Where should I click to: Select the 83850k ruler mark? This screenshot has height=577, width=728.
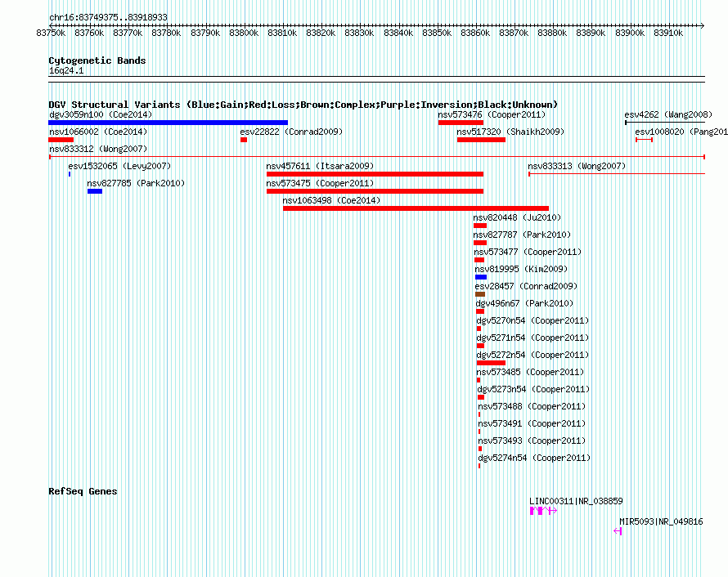[437, 34]
